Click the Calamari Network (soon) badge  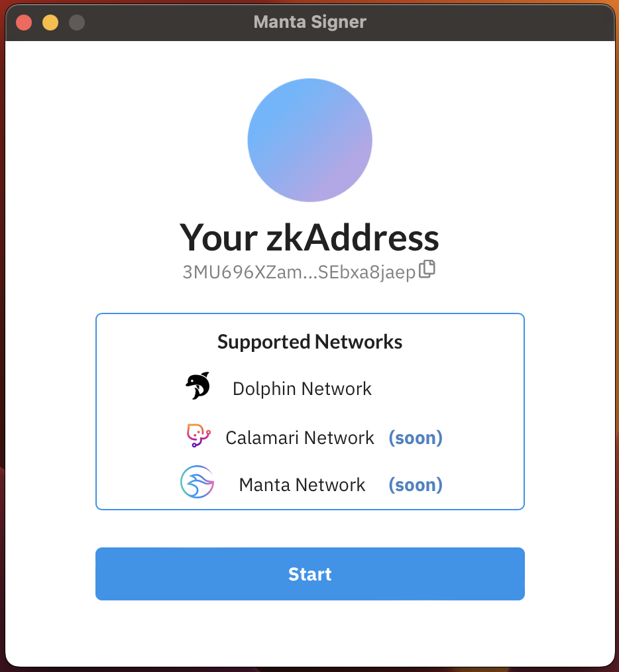pos(416,437)
